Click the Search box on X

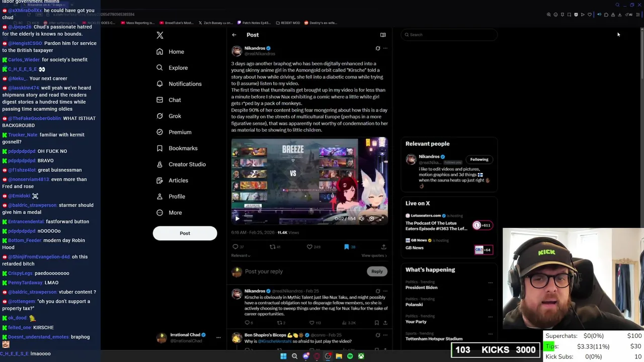pyautogui.click(x=449, y=35)
